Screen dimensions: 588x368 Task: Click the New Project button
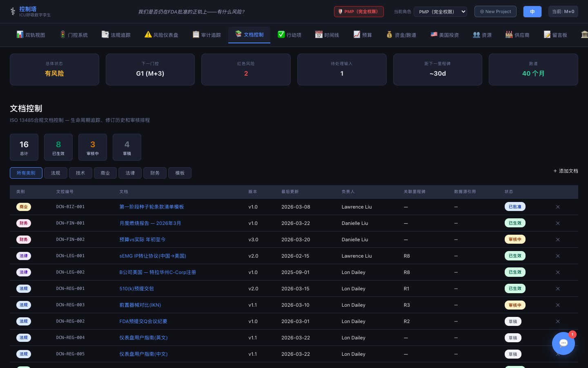point(495,11)
